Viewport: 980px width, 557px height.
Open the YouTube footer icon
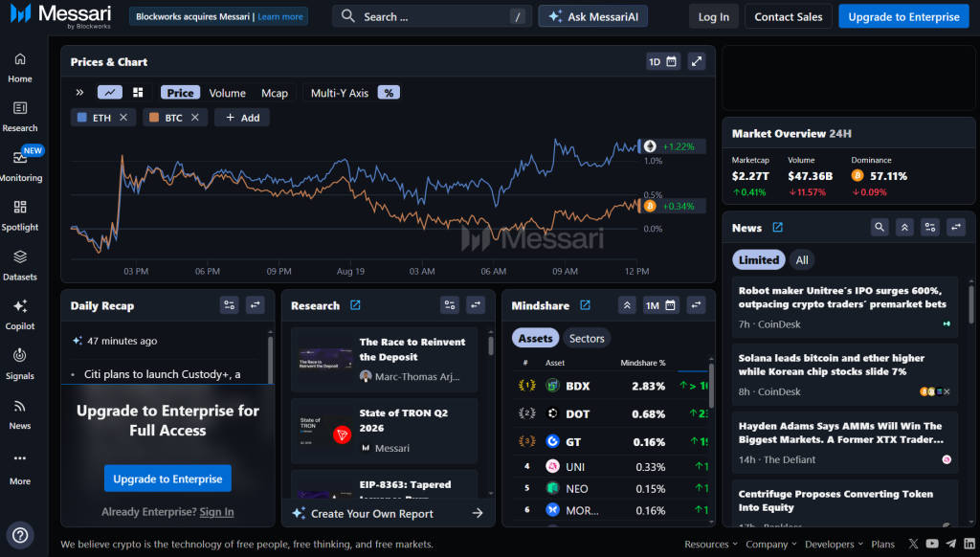(x=932, y=544)
